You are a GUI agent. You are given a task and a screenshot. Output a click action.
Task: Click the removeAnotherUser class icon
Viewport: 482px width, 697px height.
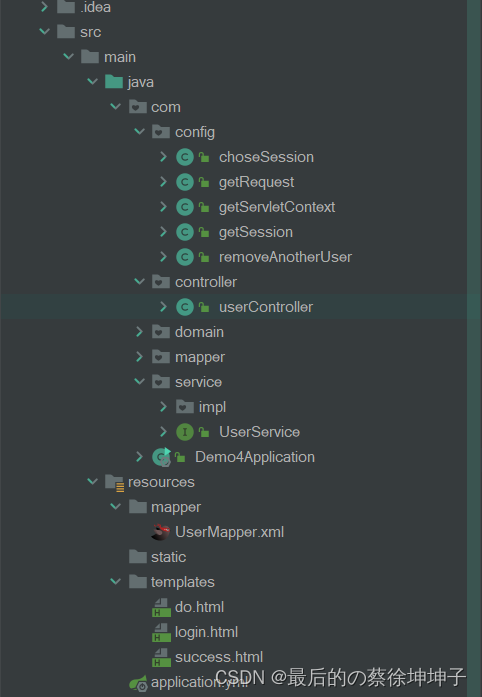185,257
